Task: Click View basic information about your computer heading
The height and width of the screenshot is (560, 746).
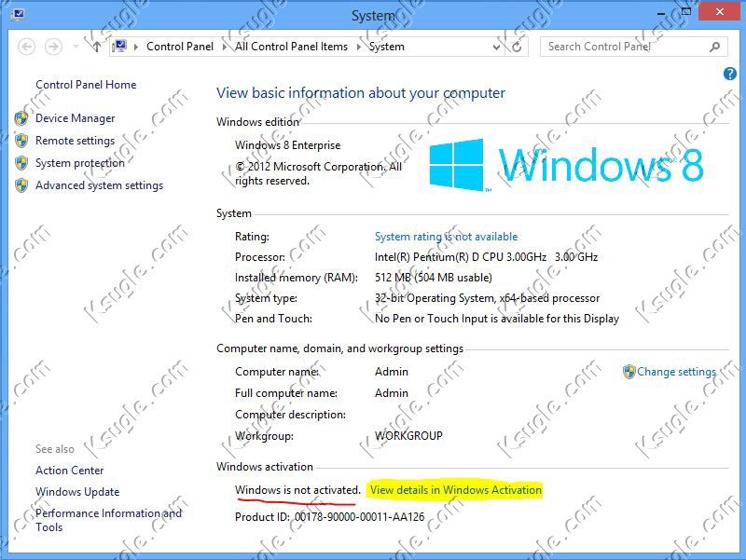Action: (361, 92)
